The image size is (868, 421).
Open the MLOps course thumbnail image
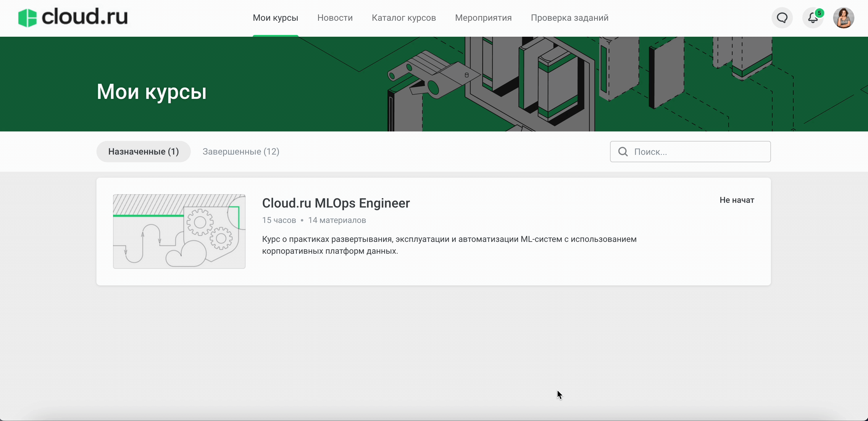click(x=179, y=232)
